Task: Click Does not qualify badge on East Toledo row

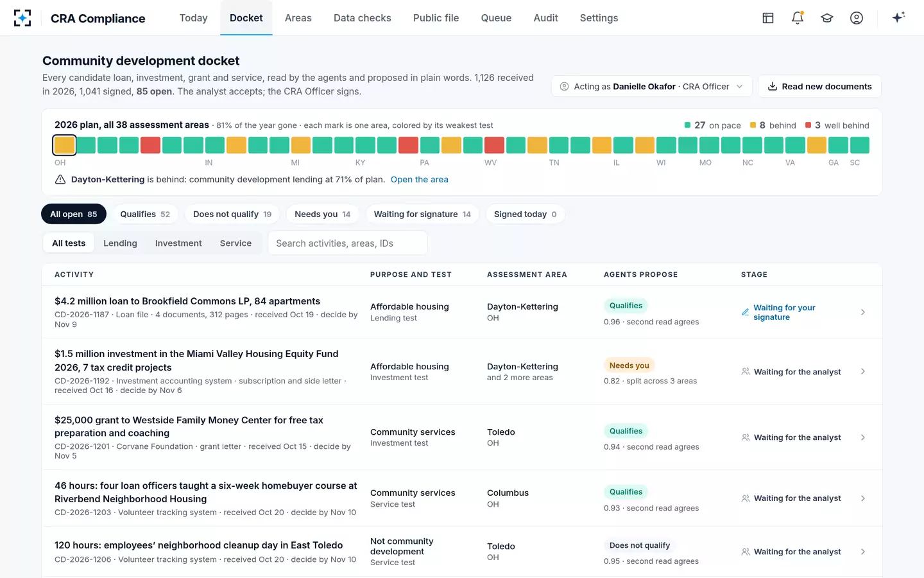Action: coord(640,545)
